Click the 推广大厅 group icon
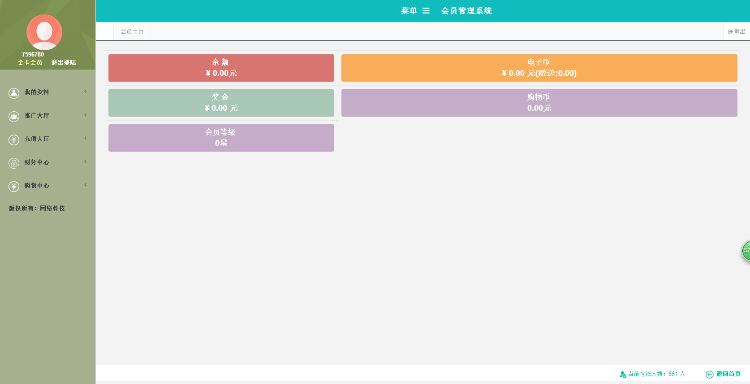The image size is (750, 384). tap(13, 116)
